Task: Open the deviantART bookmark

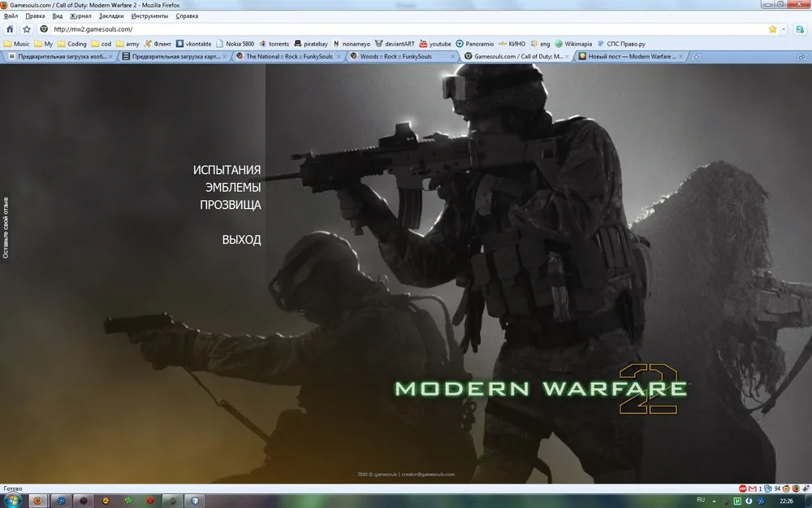Action: click(394, 44)
